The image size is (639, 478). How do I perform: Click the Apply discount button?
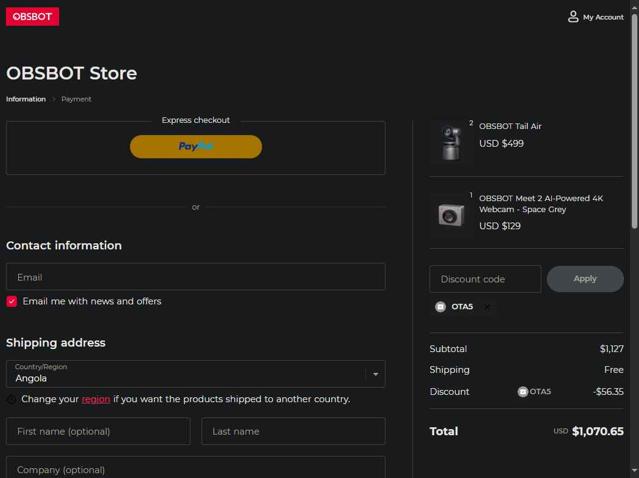[585, 279]
